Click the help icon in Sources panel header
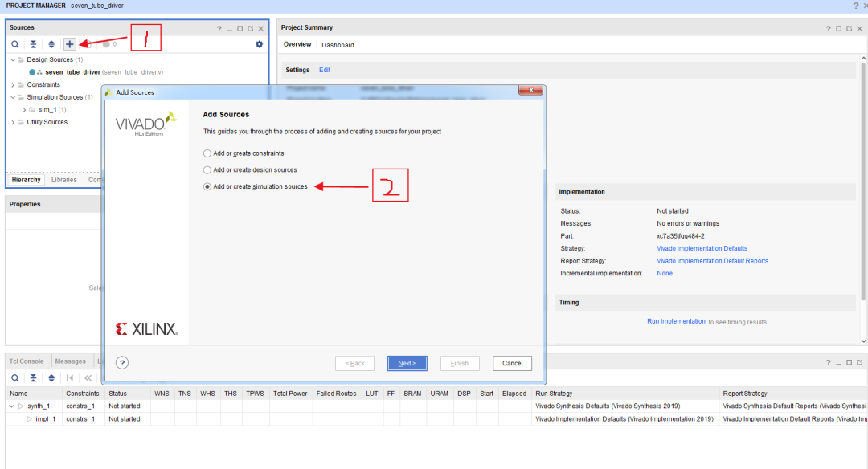 point(219,29)
